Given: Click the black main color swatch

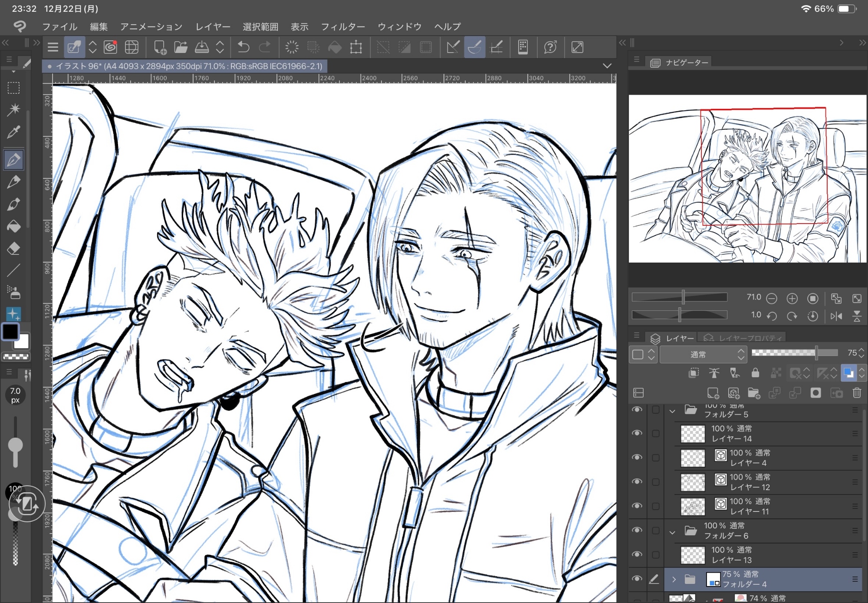Looking at the screenshot, I should tap(10, 332).
